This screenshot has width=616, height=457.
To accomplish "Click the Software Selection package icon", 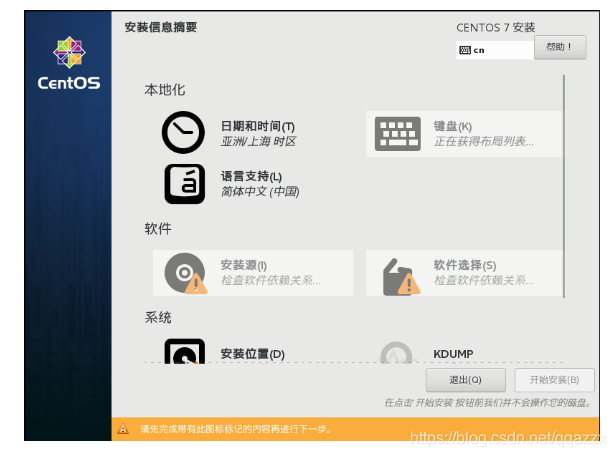I will coord(401,277).
